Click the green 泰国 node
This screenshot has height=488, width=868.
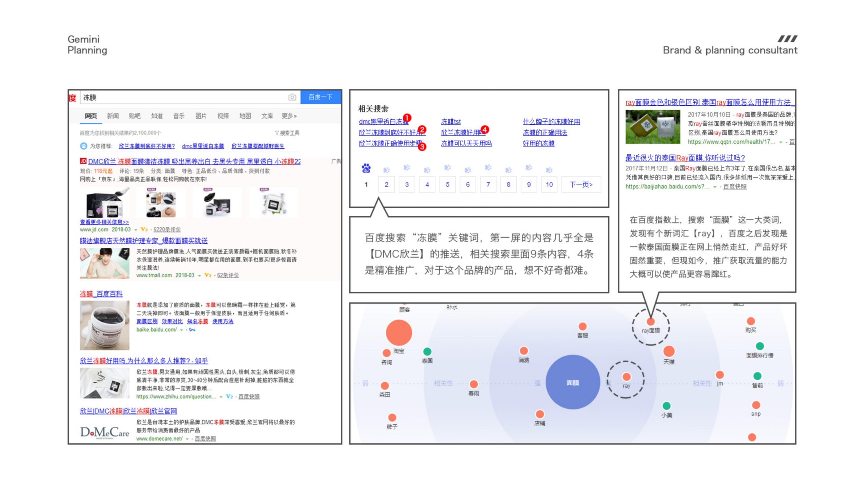(x=427, y=351)
